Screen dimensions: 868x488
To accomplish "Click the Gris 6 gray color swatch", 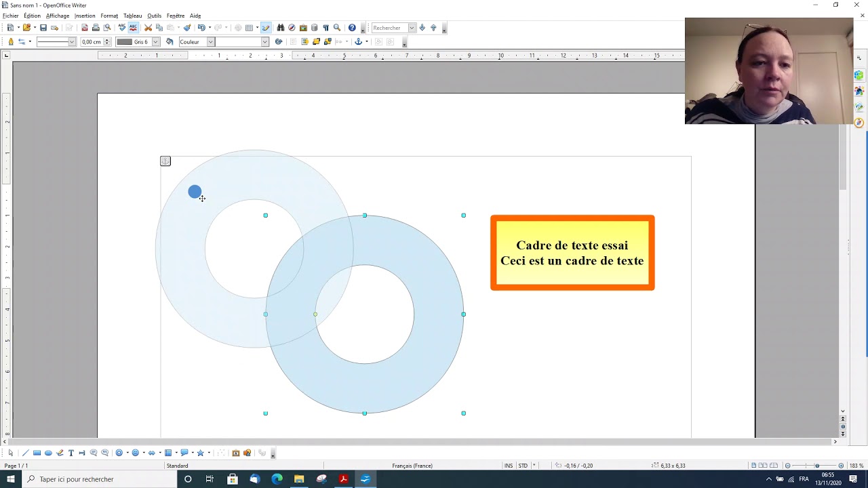I will [x=125, y=41].
